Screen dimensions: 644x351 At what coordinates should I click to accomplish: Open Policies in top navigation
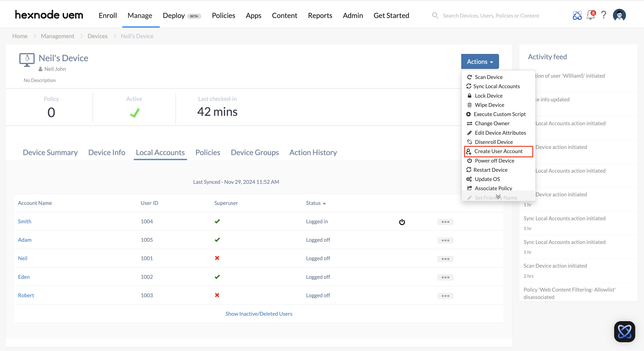tap(223, 16)
